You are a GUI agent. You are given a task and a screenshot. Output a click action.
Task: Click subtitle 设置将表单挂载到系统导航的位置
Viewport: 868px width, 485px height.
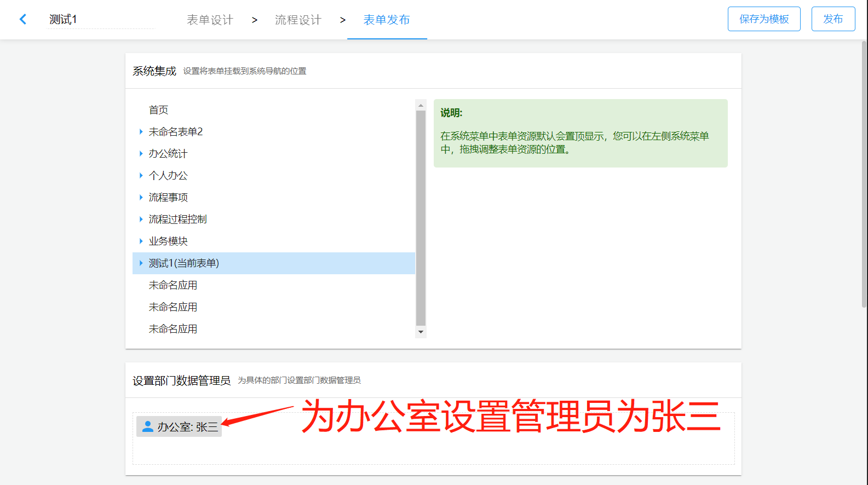(x=245, y=71)
